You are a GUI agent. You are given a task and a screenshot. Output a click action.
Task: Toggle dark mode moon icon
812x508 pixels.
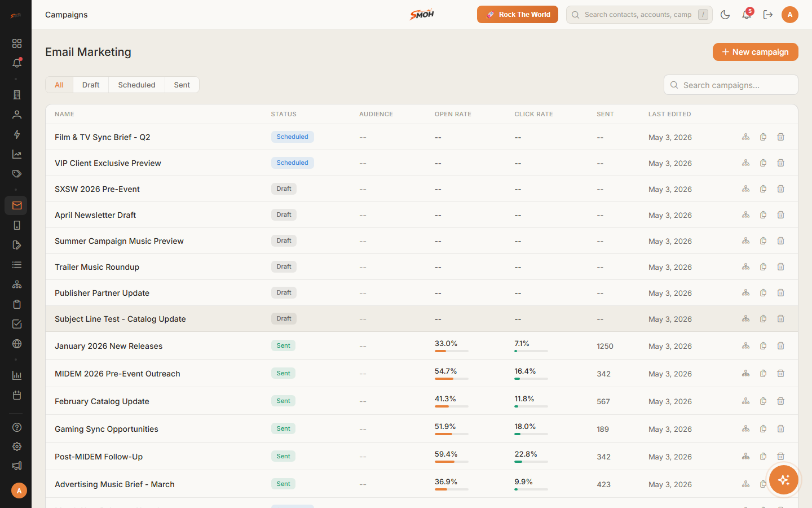pos(725,15)
